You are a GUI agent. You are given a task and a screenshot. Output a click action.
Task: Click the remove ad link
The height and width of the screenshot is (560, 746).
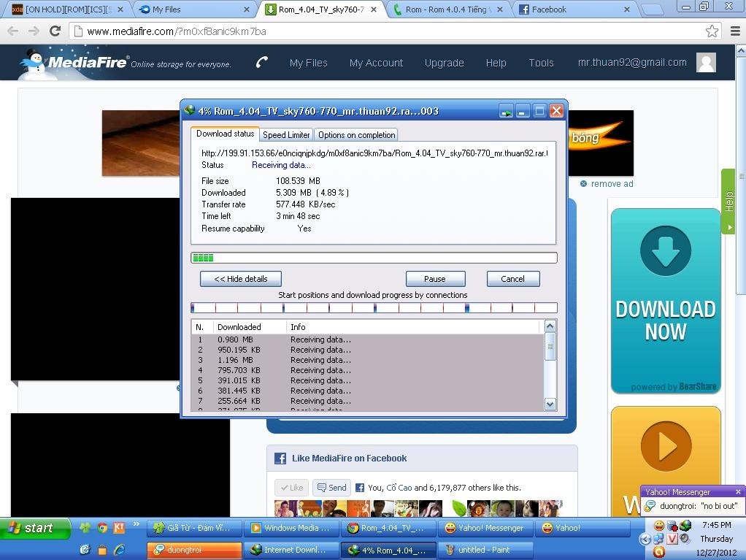(612, 184)
